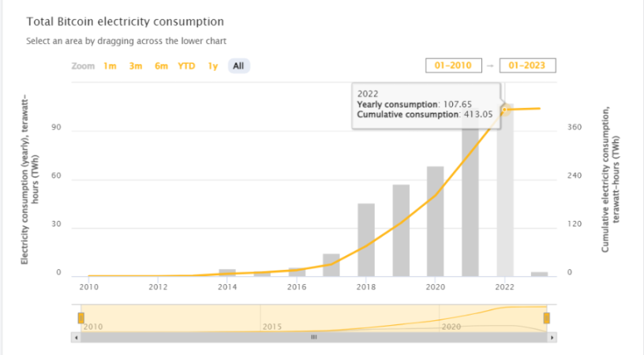Click the 2017 consumption bar

tap(331, 266)
